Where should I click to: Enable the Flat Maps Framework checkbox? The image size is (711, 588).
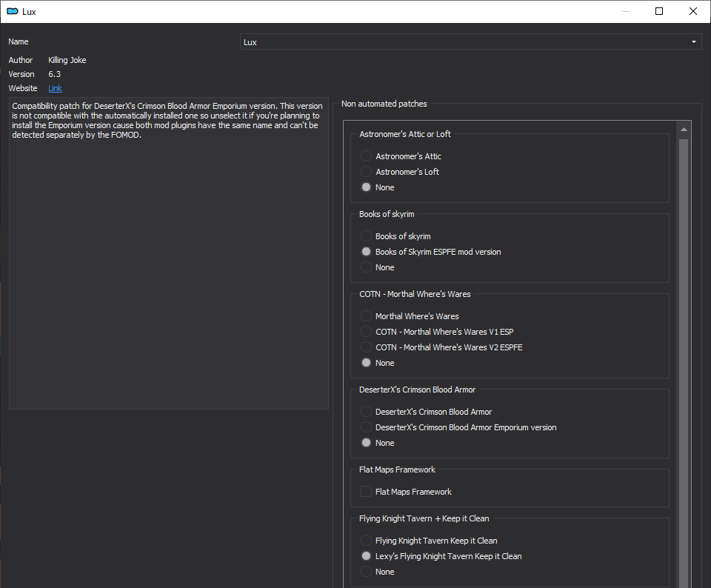click(366, 492)
